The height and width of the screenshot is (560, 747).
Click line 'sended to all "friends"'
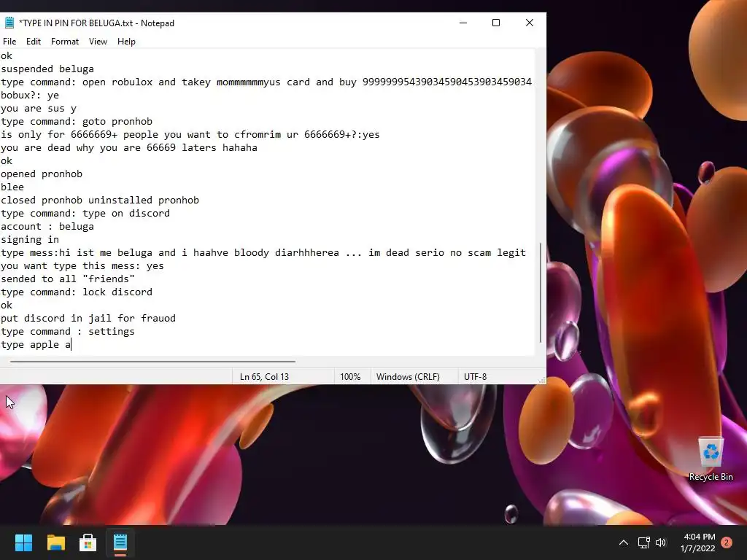(68, 279)
